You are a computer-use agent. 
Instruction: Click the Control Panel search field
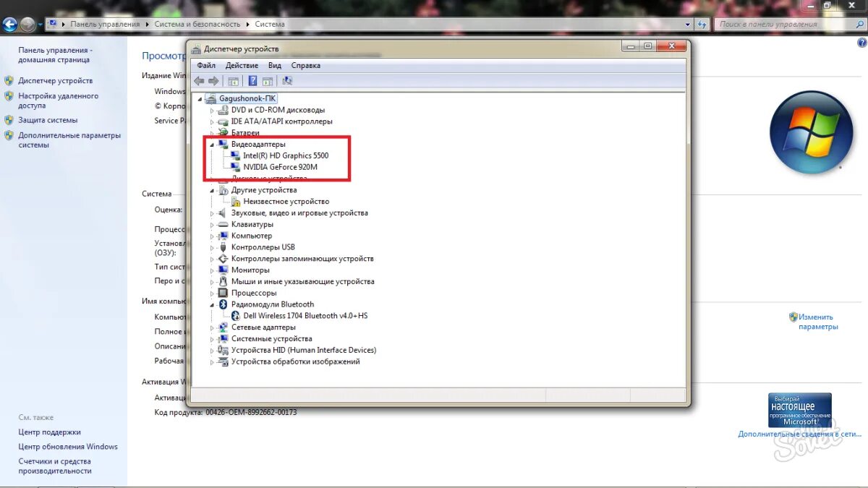point(789,24)
